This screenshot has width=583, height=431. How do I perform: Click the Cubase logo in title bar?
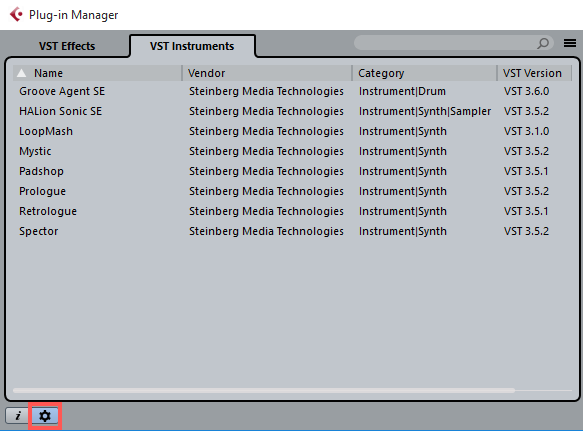tap(16, 15)
